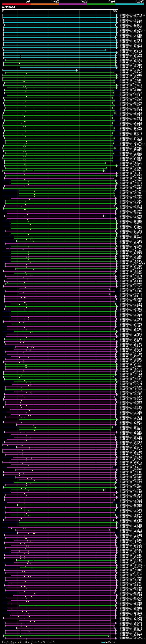Select the UniRef100_A3ITI8 label

tap(131, 530)
